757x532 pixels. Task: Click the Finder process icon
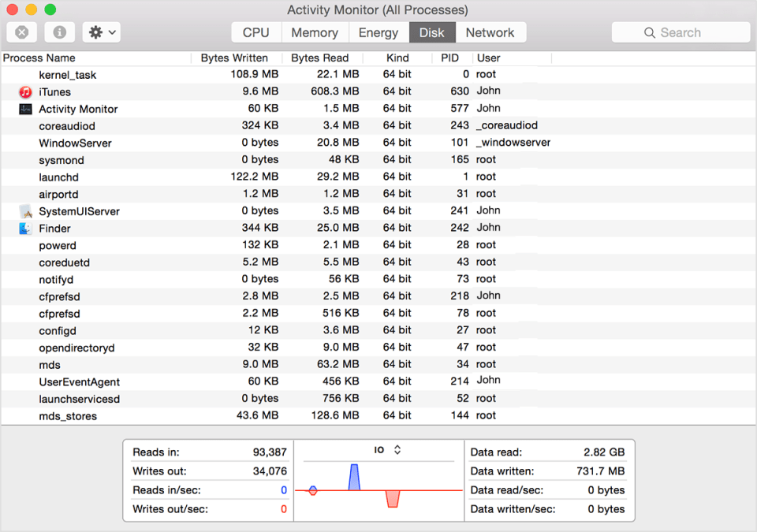(24, 228)
